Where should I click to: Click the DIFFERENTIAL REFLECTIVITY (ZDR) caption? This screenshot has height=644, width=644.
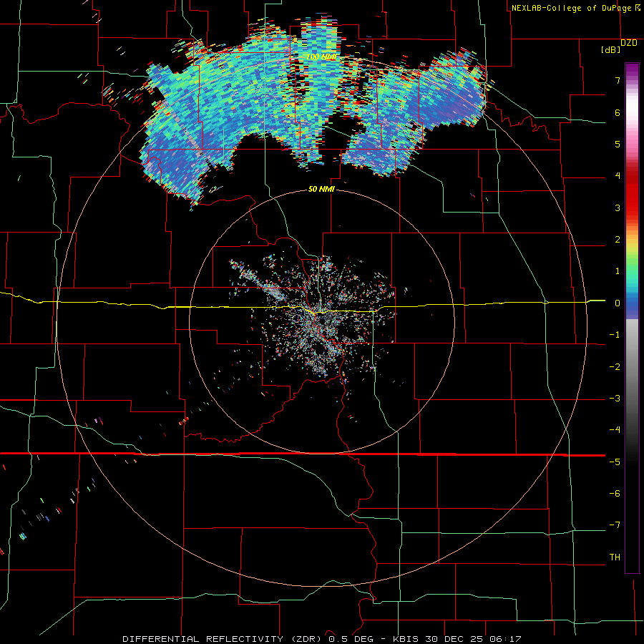click(x=223, y=639)
